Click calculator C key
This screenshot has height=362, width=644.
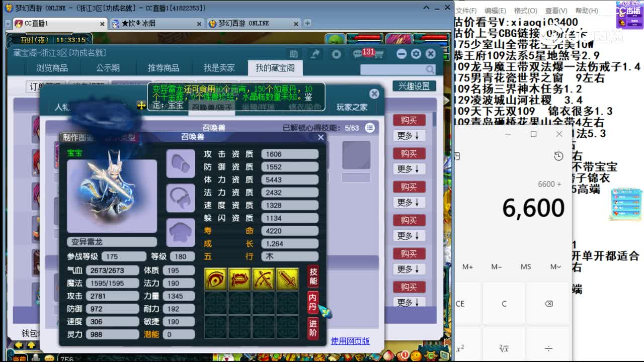click(x=504, y=304)
